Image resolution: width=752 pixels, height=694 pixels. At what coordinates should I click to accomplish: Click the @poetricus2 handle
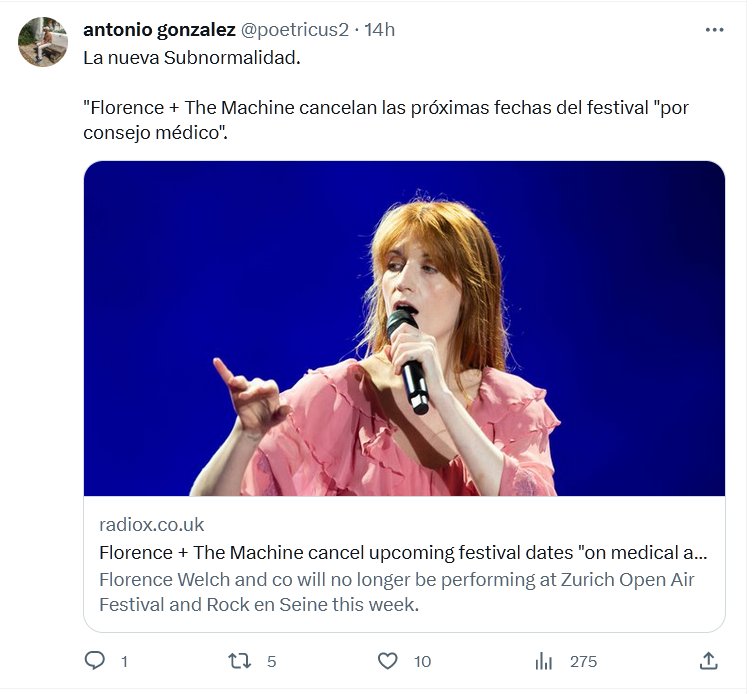click(x=294, y=30)
